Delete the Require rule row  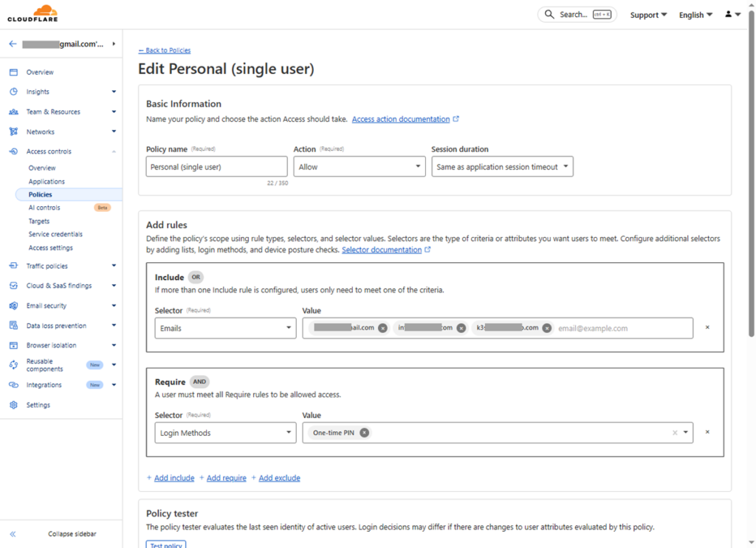707,432
